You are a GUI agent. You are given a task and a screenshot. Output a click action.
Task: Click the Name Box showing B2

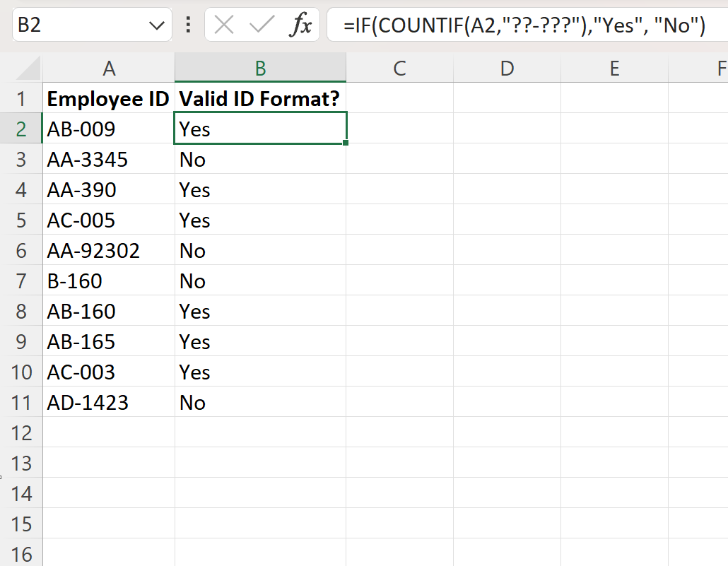click(92, 25)
